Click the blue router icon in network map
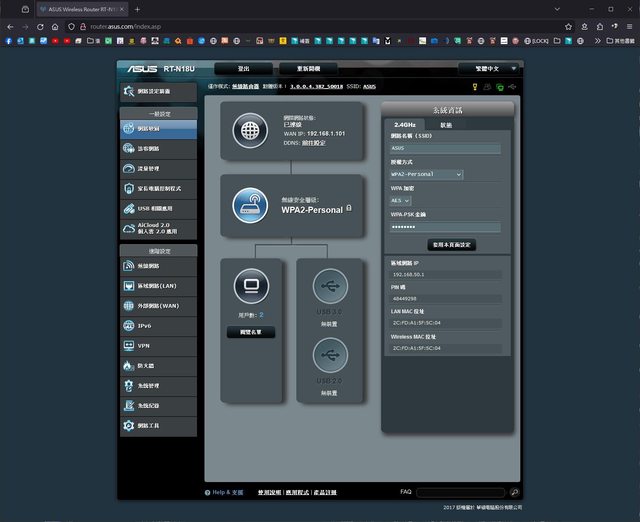640x522 pixels. click(250, 205)
